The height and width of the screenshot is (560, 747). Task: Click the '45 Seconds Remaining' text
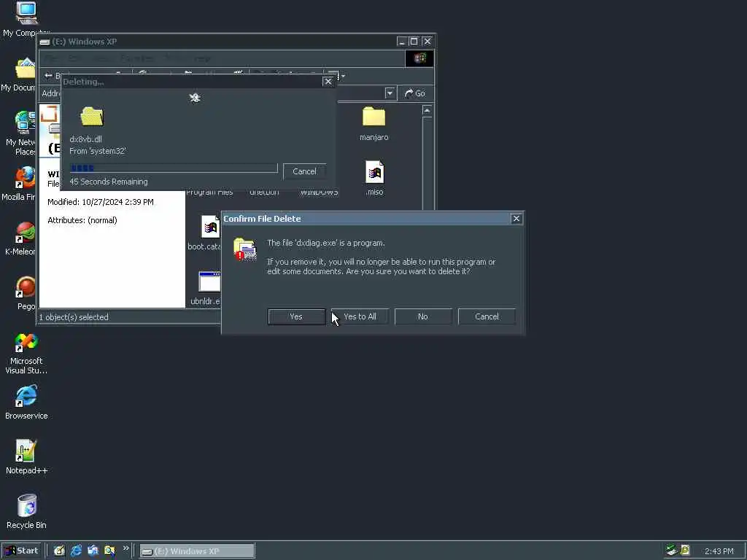pos(109,182)
